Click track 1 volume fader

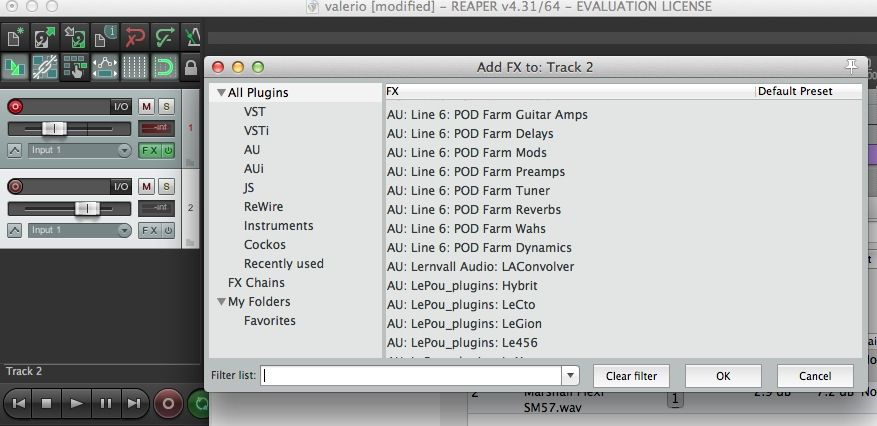pyautogui.click(x=54, y=129)
